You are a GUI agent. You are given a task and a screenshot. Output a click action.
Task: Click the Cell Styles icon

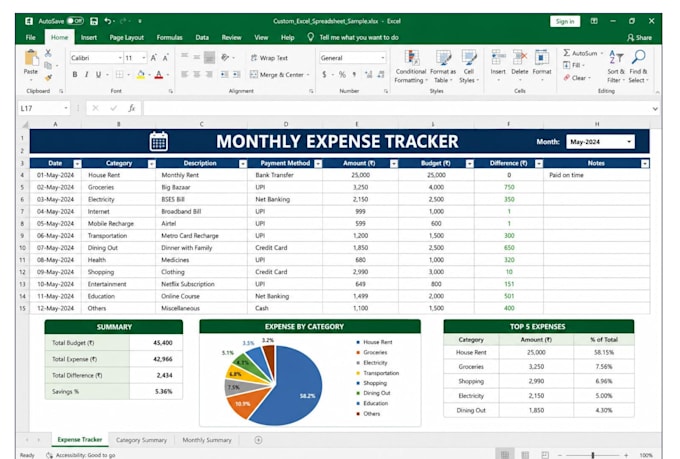pos(469,57)
